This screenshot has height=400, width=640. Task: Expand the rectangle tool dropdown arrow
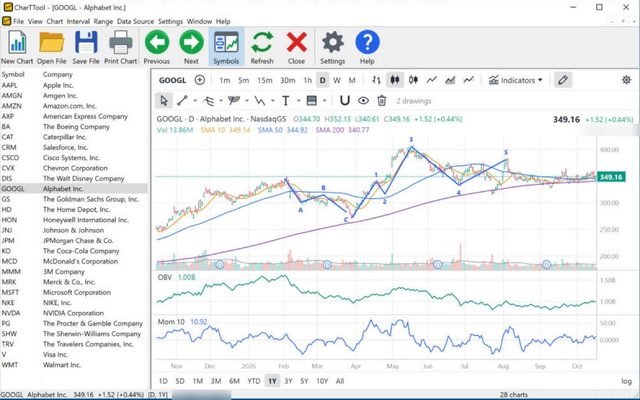coord(324,101)
